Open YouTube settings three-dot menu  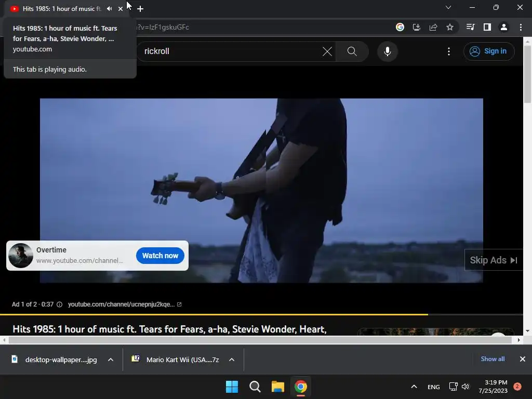click(449, 51)
